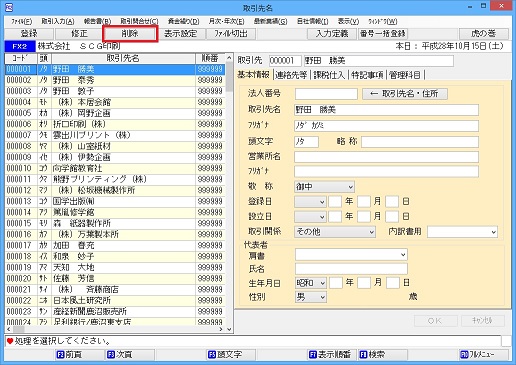Open the 月次・年次(E) menu
516x365 pixels.
pos(226,21)
